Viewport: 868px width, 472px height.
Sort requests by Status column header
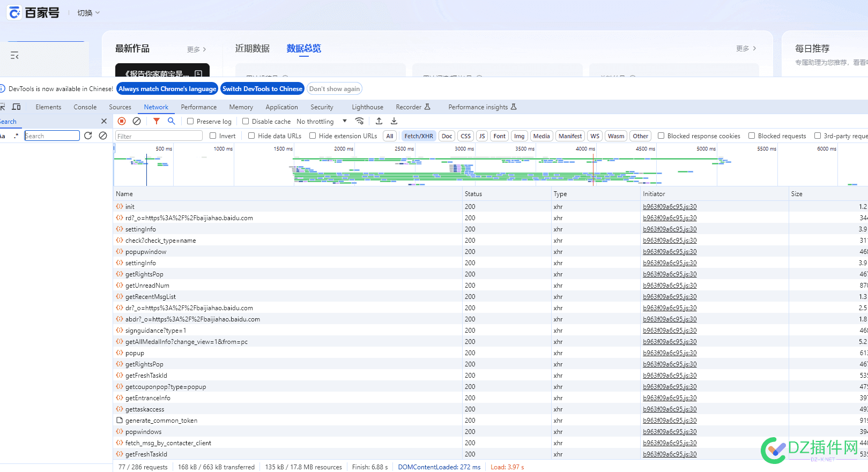[507, 193]
